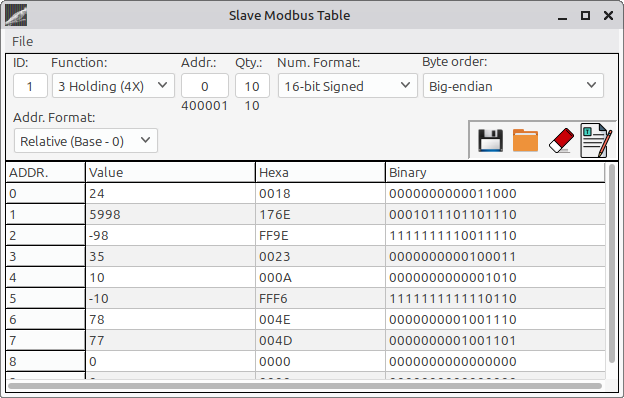The image size is (624, 398).
Task: Open the Function dropdown showing 3 Holding (4X)
Action: pos(113,86)
